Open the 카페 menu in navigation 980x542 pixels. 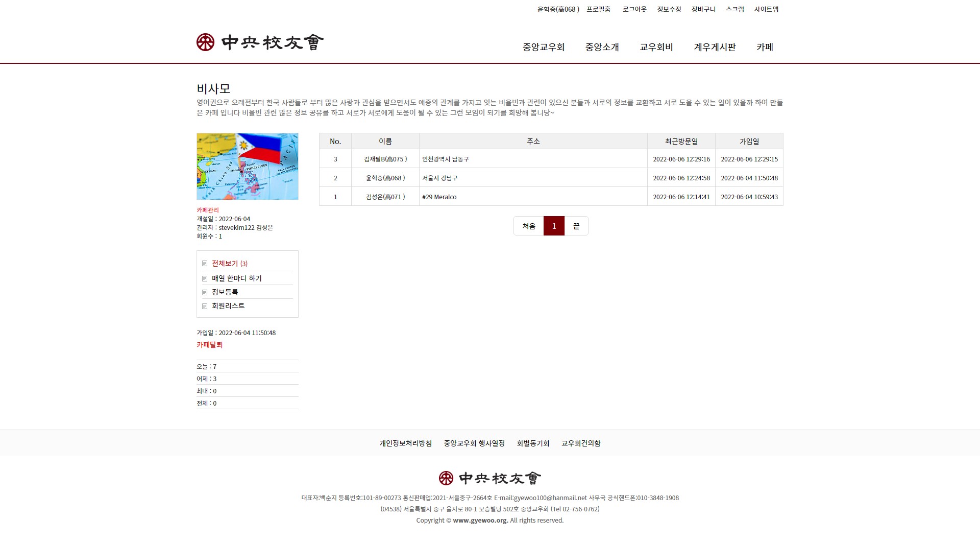coord(765,47)
